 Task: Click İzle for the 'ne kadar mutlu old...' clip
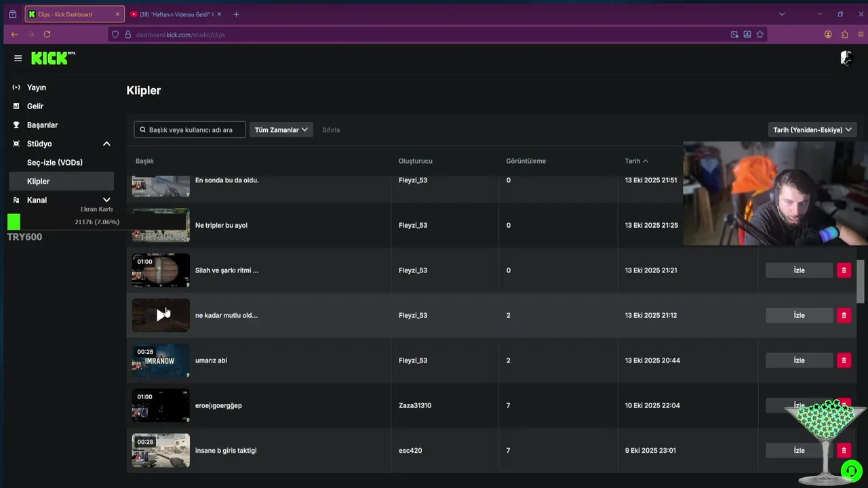coord(799,315)
